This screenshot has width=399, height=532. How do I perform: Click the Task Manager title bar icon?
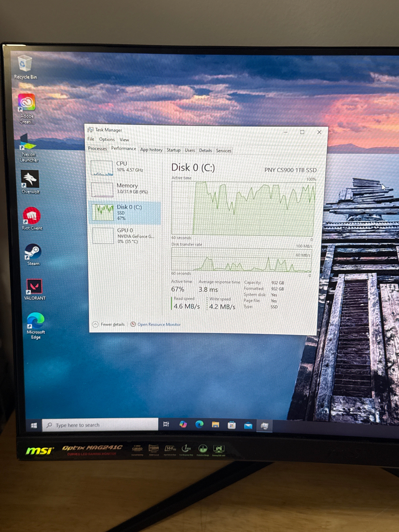point(90,130)
